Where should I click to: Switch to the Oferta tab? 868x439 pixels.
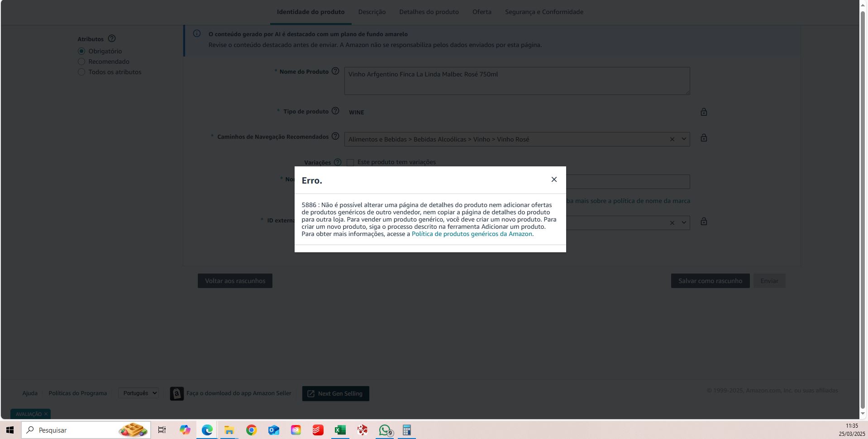(482, 12)
